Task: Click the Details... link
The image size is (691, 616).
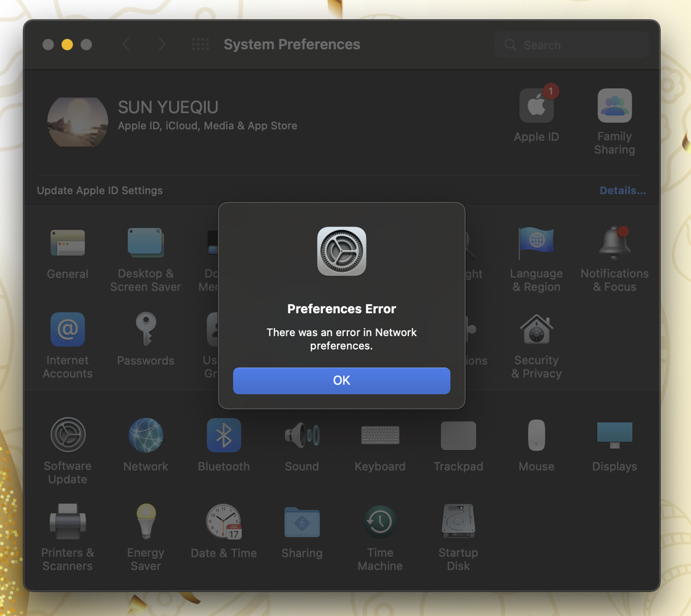Action: pos(623,191)
